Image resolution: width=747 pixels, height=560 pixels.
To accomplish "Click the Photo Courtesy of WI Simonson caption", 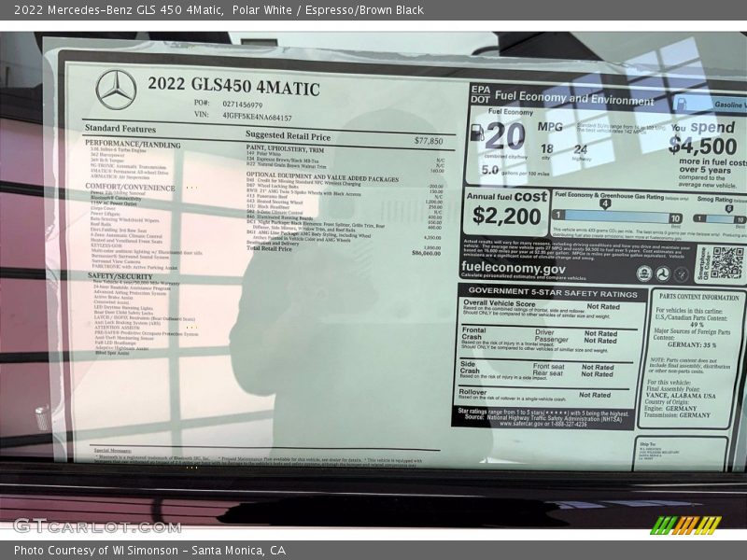I will pyautogui.click(x=149, y=550).
